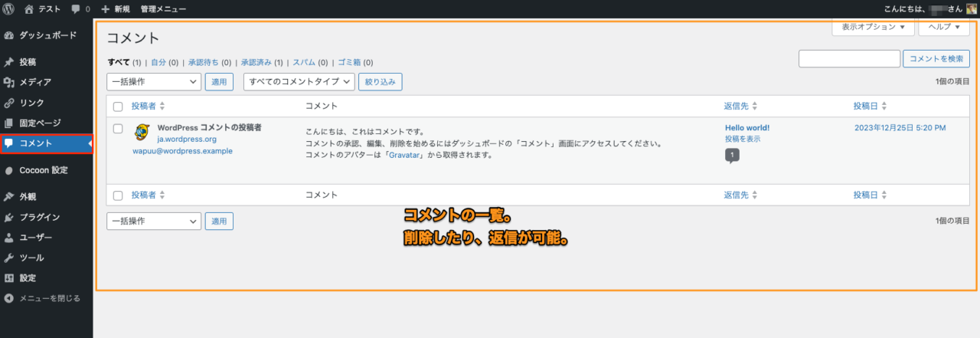This screenshot has height=338, width=980.
Task: Sort by 投稿日 in table footer
Action: click(x=871, y=195)
